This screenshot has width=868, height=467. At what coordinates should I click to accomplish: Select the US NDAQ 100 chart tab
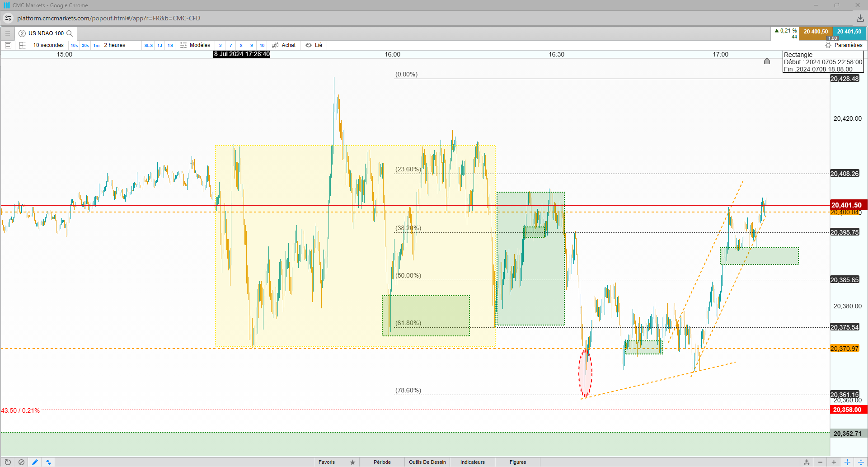46,33
